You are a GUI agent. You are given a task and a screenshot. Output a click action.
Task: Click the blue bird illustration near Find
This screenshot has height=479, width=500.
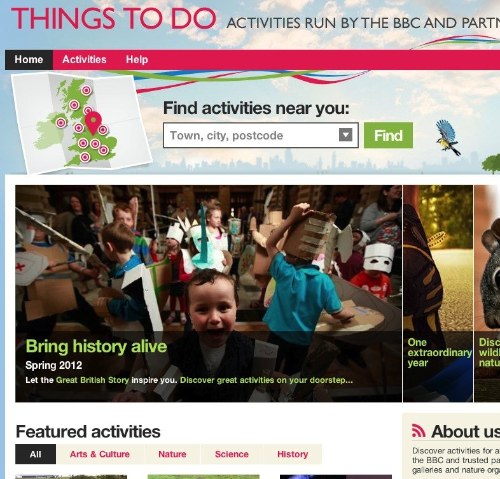pos(448,137)
